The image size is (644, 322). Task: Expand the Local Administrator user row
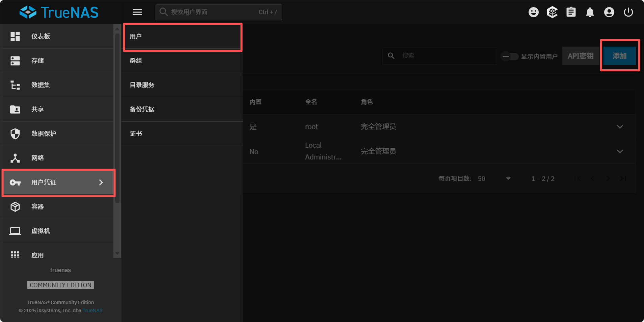[620, 151]
